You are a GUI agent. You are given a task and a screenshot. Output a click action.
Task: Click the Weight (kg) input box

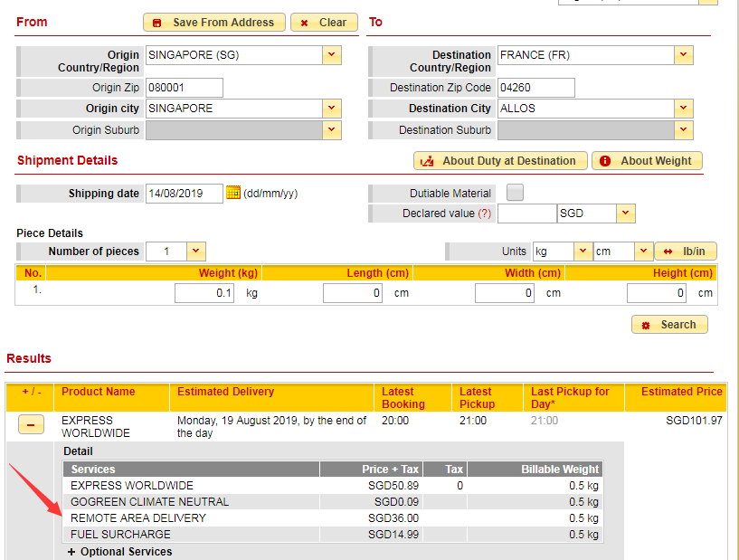204,293
